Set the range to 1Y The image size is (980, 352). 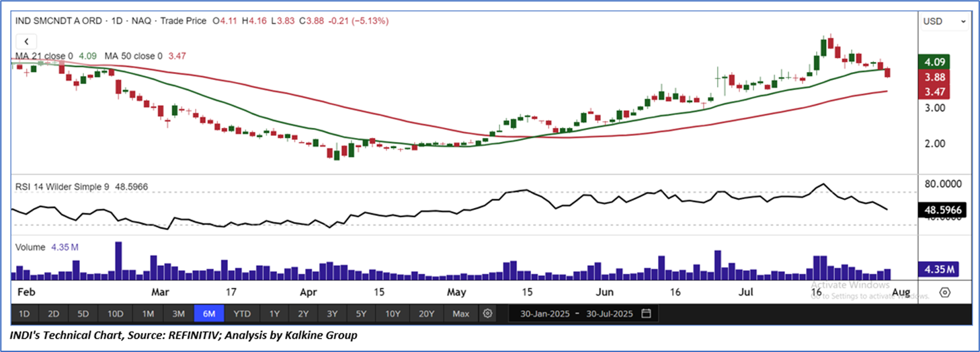click(274, 314)
